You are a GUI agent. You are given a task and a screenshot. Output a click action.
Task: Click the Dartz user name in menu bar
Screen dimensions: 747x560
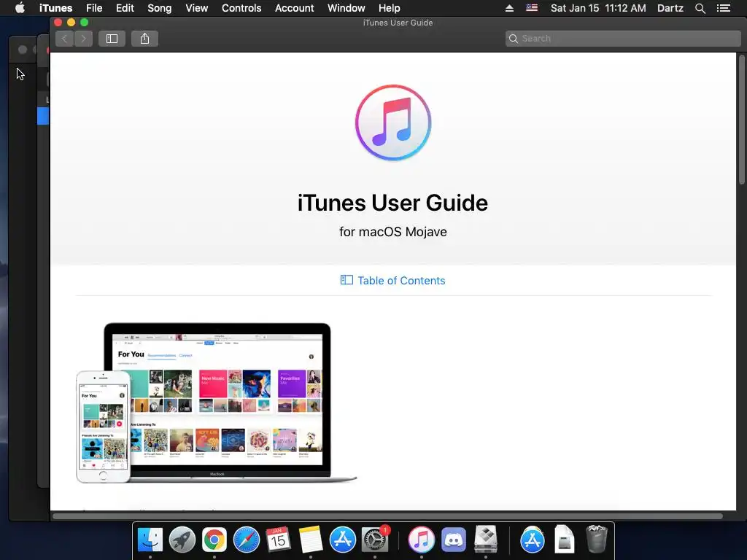(670, 8)
